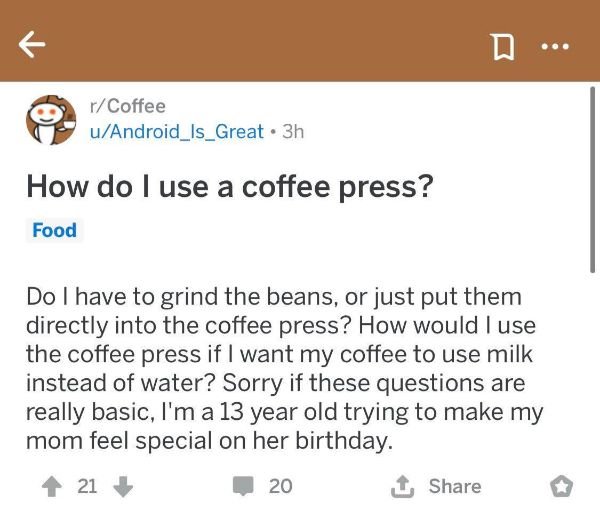Open the r/Coffee subreddit avatar
The height and width of the screenshot is (518, 600).
[x=51, y=120]
